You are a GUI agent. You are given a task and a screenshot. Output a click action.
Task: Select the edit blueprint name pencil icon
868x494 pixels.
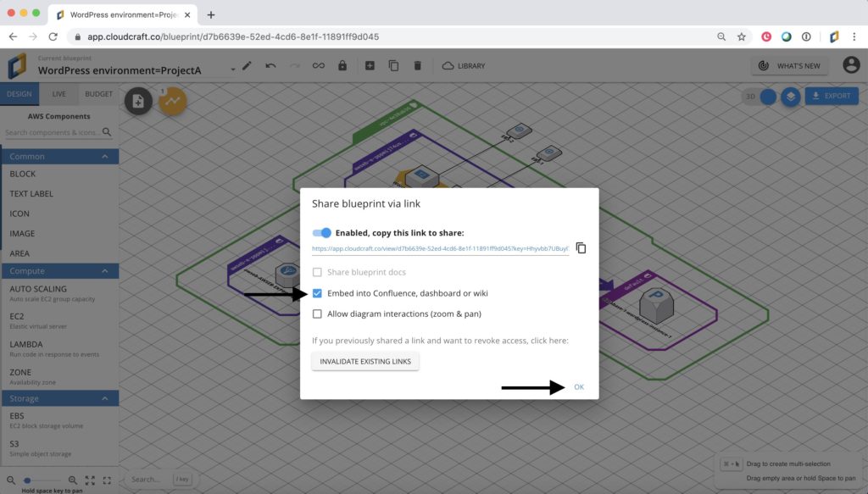247,65
